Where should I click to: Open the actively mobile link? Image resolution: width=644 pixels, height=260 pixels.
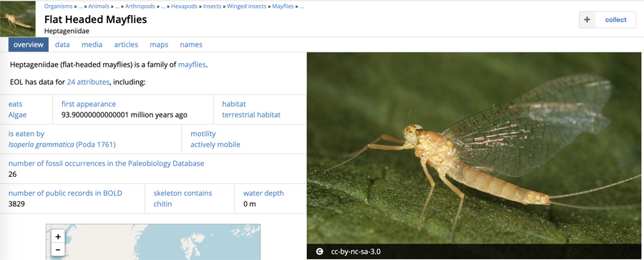click(215, 145)
